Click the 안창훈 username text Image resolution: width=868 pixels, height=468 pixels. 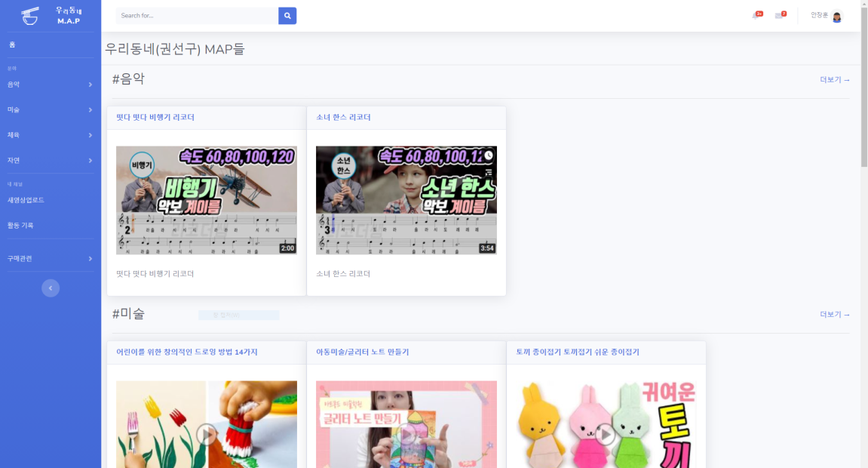[819, 16]
